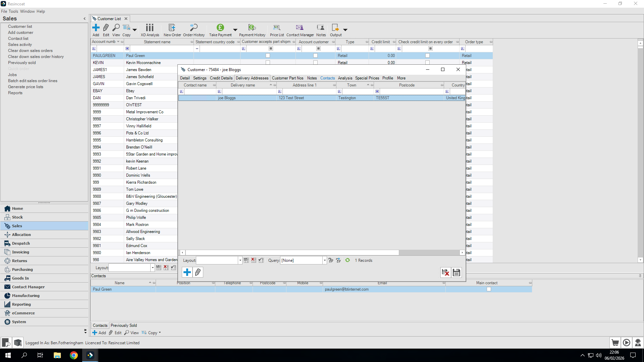Toggle Paul Green's credit limit checkbox
The image size is (644, 362).
pos(427,55)
